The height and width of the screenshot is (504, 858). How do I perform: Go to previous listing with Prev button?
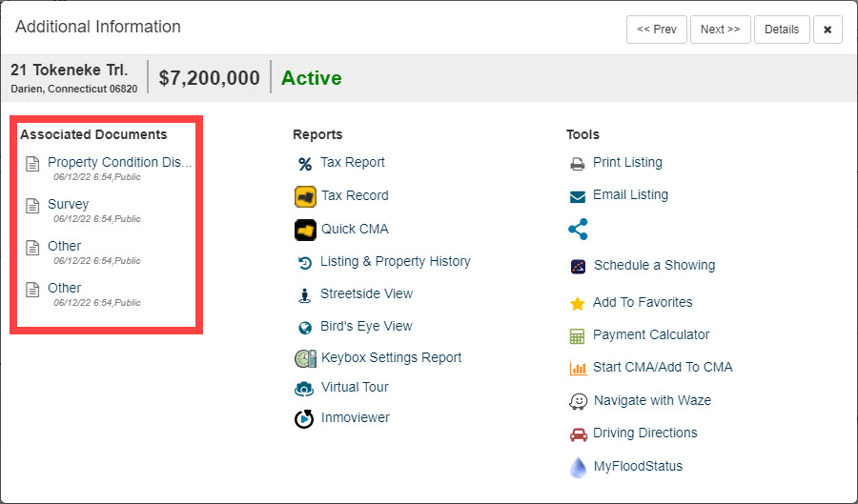(x=657, y=30)
